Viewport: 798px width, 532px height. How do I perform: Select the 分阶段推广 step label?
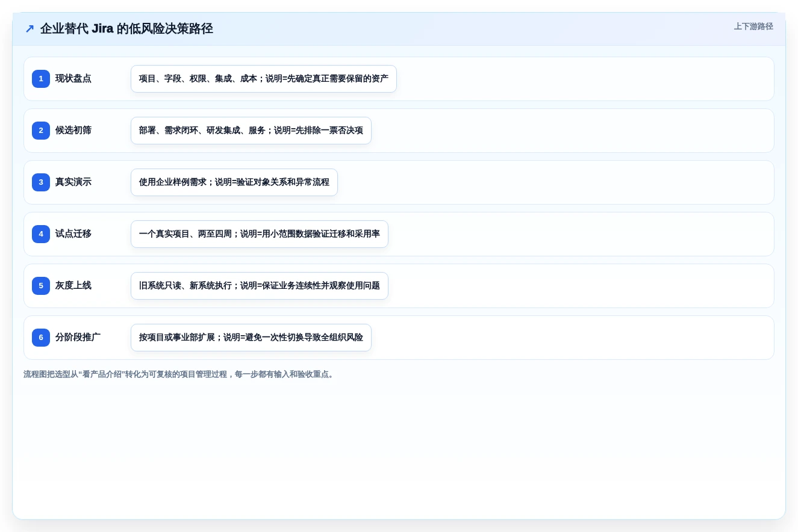[78, 338]
